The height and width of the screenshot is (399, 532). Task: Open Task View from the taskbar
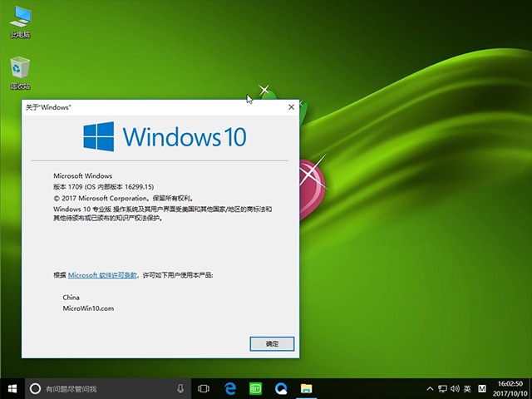coord(204,389)
